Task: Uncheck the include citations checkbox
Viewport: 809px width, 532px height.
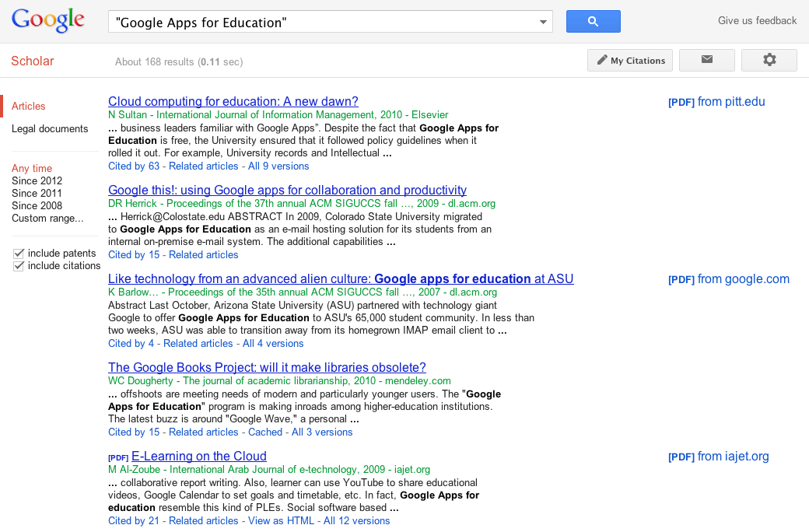Action: 19,266
